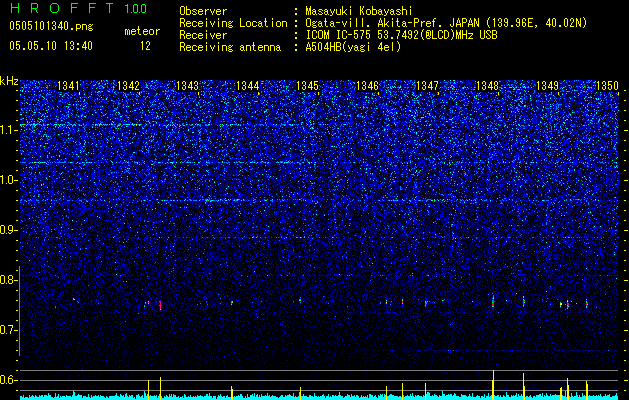Click the "meteor" count label

[x=142, y=31]
